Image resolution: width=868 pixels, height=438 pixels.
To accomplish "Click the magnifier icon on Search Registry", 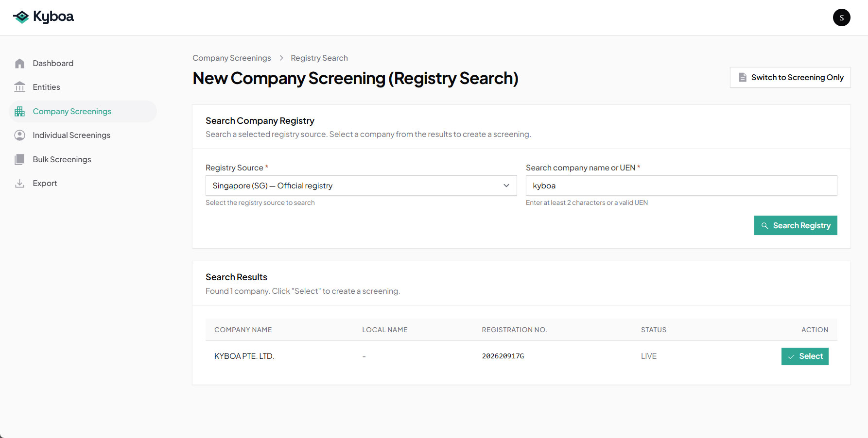I will pyautogui.click(x=764, y=226).
